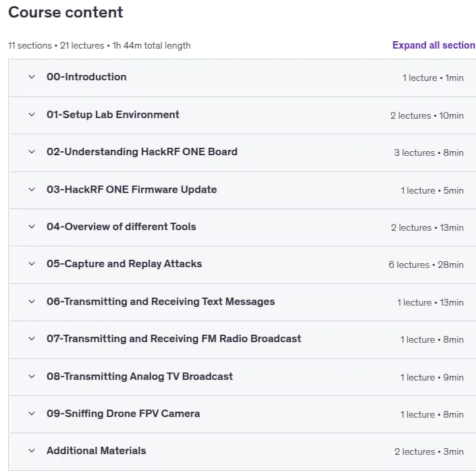The width and height of the screenshot is (476, 471).
Task: Expand 03-HackRF ONE Firmware Update chevron
Action: click(32, 190)
